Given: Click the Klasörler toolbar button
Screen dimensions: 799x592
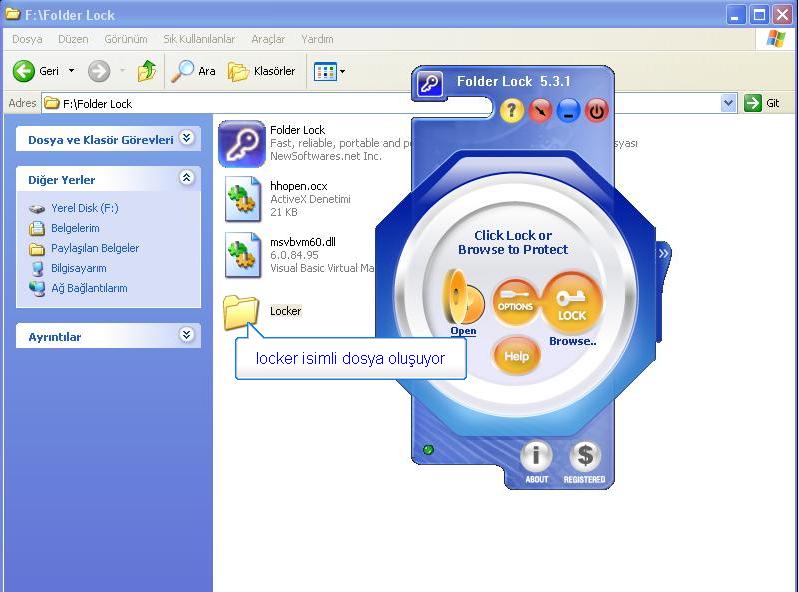Looking at the screenshot, I should point(262,71).
